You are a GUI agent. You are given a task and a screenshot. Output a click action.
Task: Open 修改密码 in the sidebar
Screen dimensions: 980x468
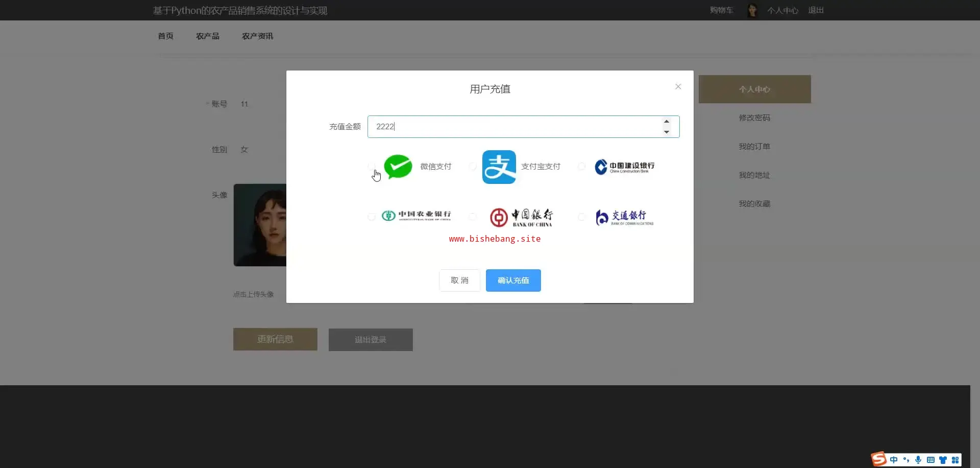[754, 118]
